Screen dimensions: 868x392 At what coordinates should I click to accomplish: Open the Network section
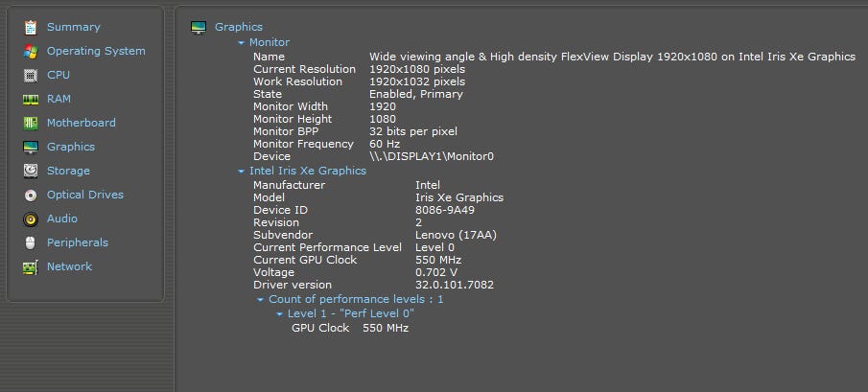[69, 266]
